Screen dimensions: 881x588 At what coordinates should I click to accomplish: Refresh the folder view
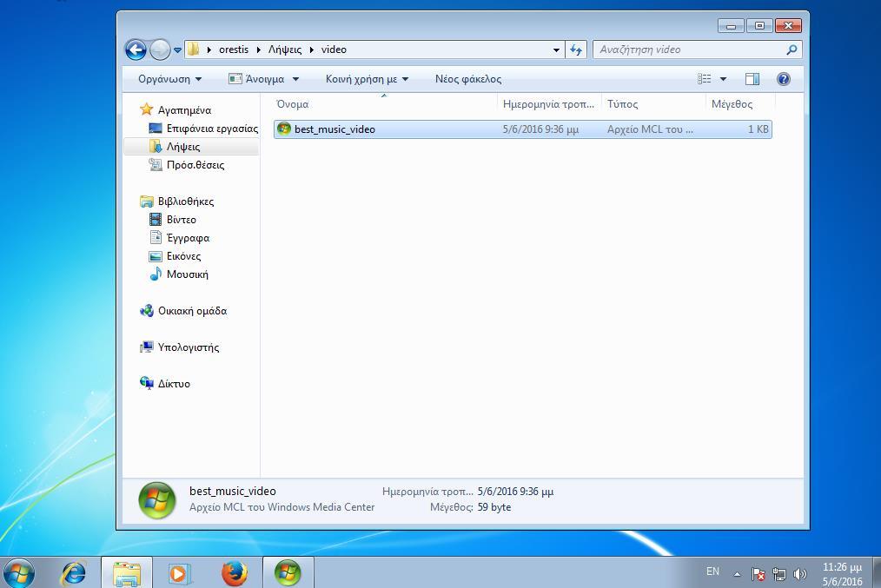coord(576,50)
